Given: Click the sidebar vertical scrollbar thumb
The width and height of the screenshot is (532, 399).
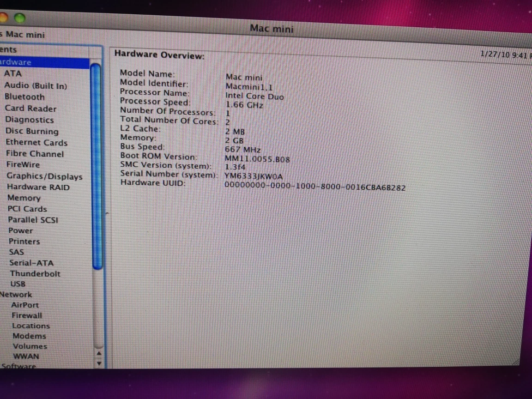Looking at the screenshot, I should (x=97, y=166).
